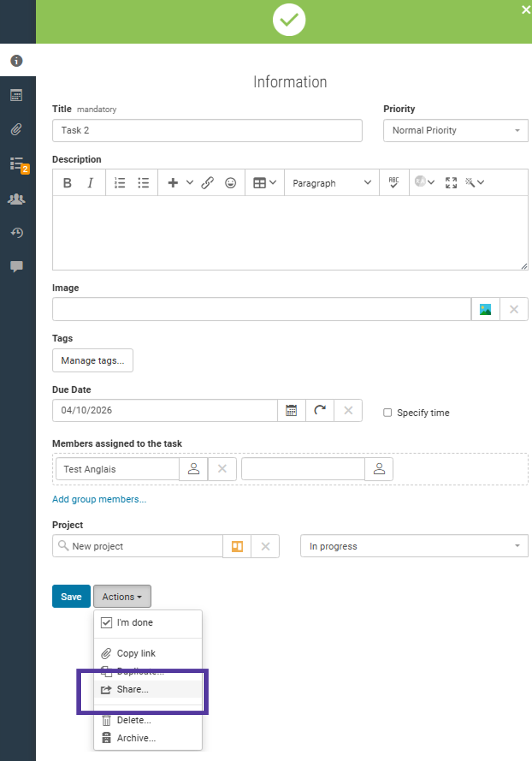Toggle bold formatting in description
The width and height of the screenshot is (532, 761).
point(67,183)
